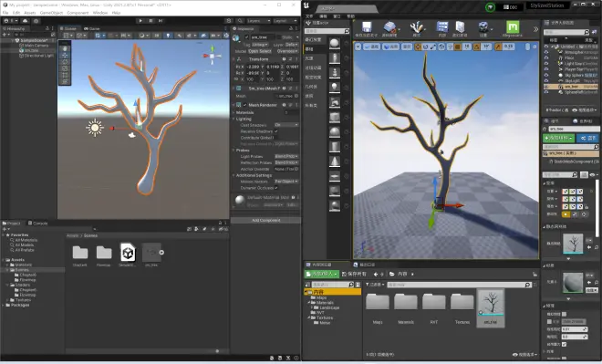Select the Rect tool in Unity scene overlay
This screenshot has width=602, height=364.
pos(65,75)
